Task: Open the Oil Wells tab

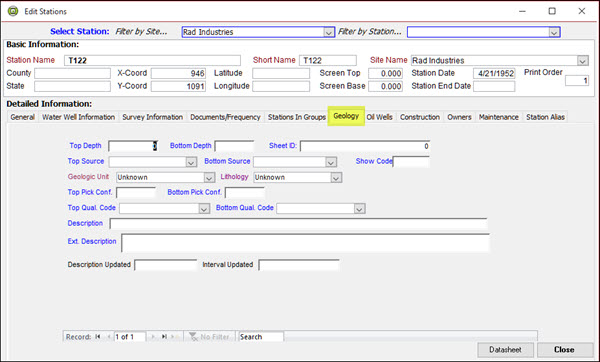Action: pos(379,117)
